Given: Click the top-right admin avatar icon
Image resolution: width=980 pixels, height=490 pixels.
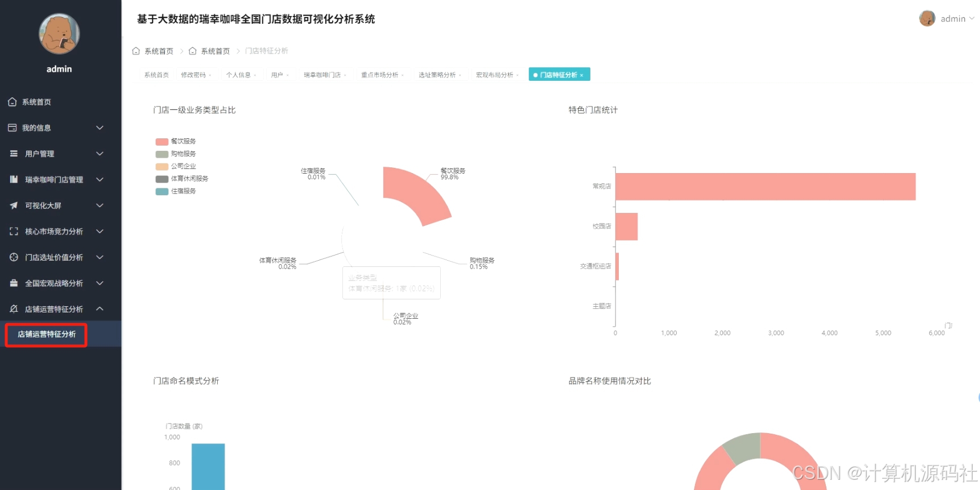Looking at the screenshot, I should pyautogui.click(x=927, y=19).
